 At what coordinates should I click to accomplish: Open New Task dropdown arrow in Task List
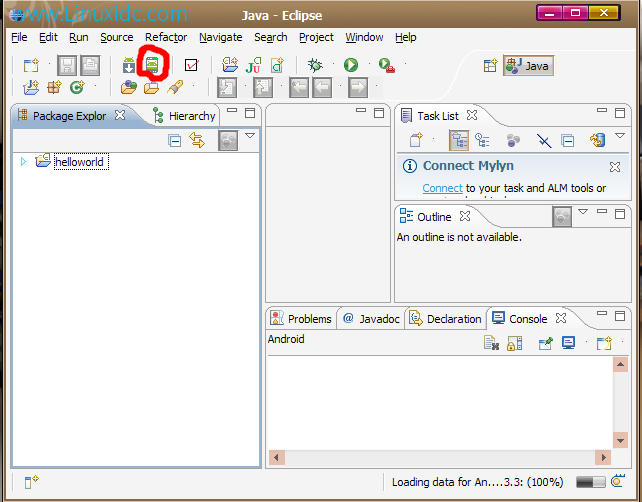(434, 139)
